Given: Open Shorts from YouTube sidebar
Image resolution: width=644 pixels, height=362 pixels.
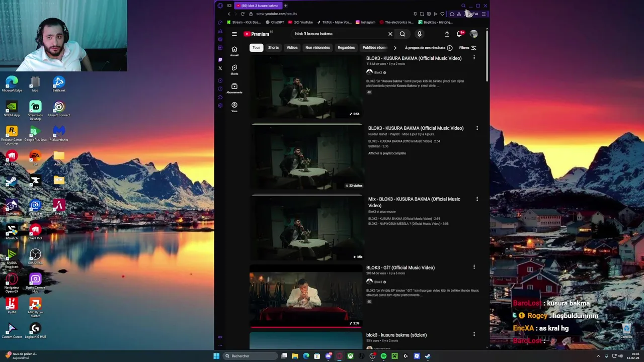Looking at the screenshot, I should tap(234, 69).
